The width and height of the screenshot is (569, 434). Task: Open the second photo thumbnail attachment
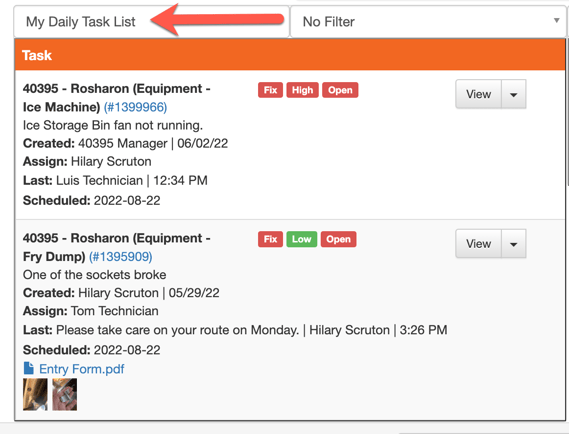coord(65,394)
